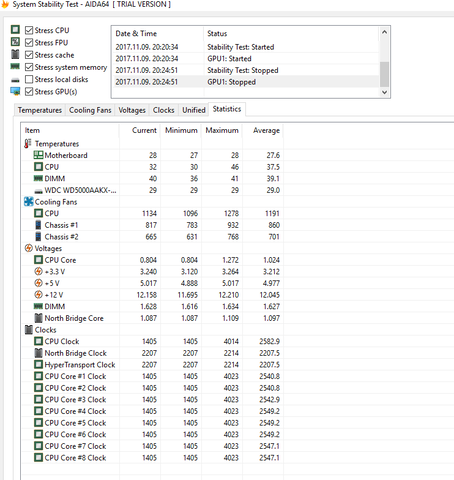
Task: Toggle the Stress FPU checkbox
Action: point(29,43)
